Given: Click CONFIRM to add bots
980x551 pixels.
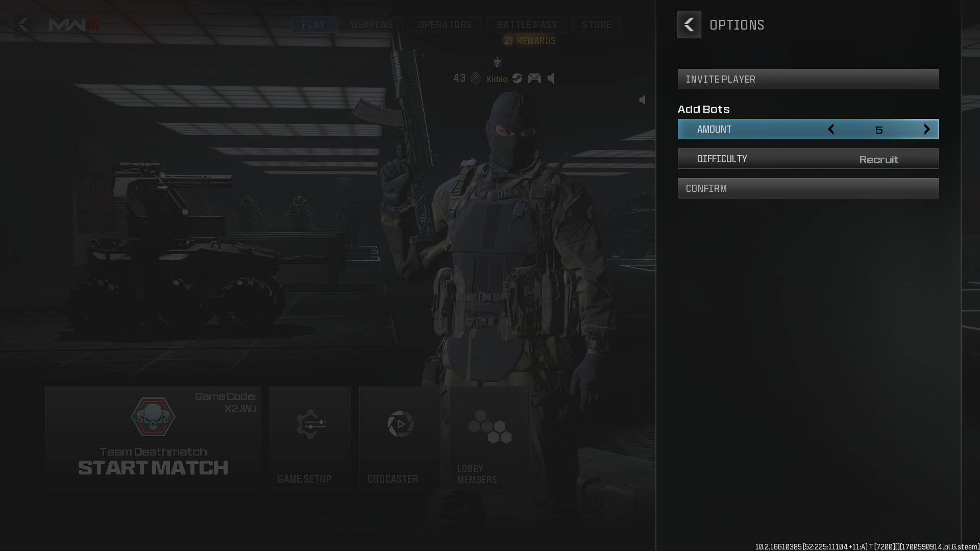Looking at the screenshot, I should (808, 188).
